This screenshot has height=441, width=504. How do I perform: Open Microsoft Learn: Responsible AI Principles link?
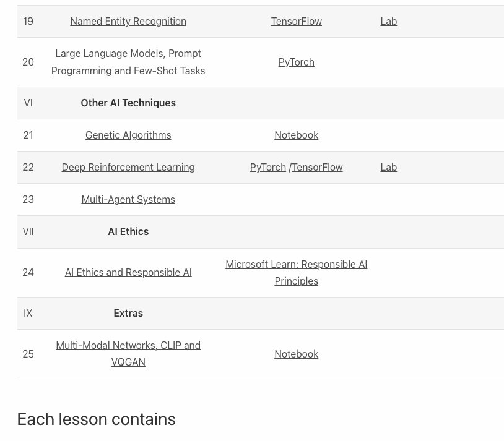tap(296, 272)
